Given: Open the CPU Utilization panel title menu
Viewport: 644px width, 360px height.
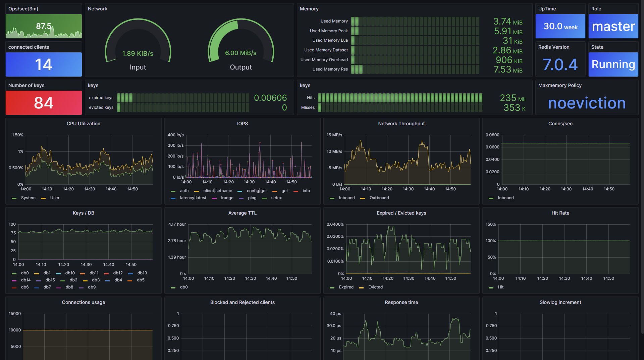Looking at the screenshot, I should 83,124.
